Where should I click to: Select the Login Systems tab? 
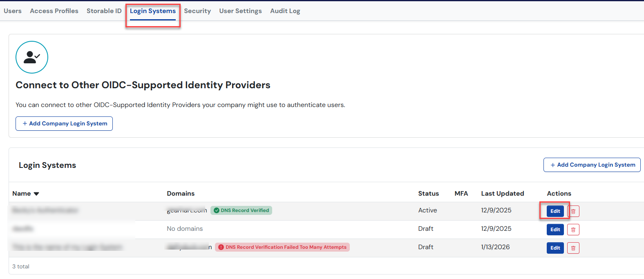coord(153,11)
